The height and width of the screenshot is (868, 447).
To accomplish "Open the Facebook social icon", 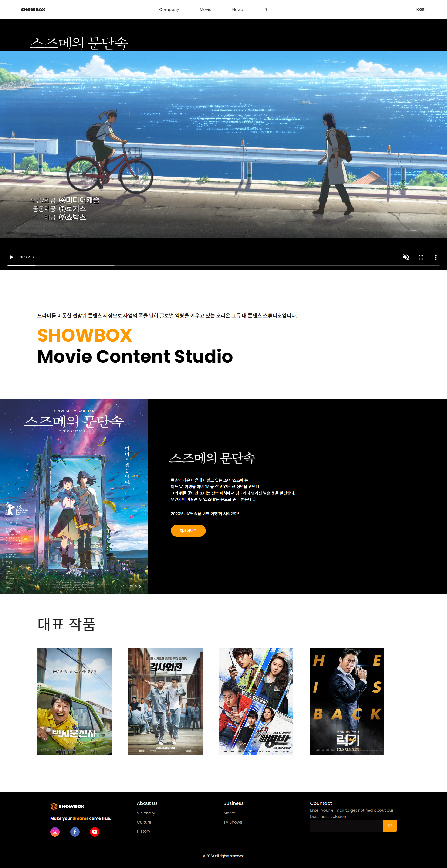I will click(75, 832).
